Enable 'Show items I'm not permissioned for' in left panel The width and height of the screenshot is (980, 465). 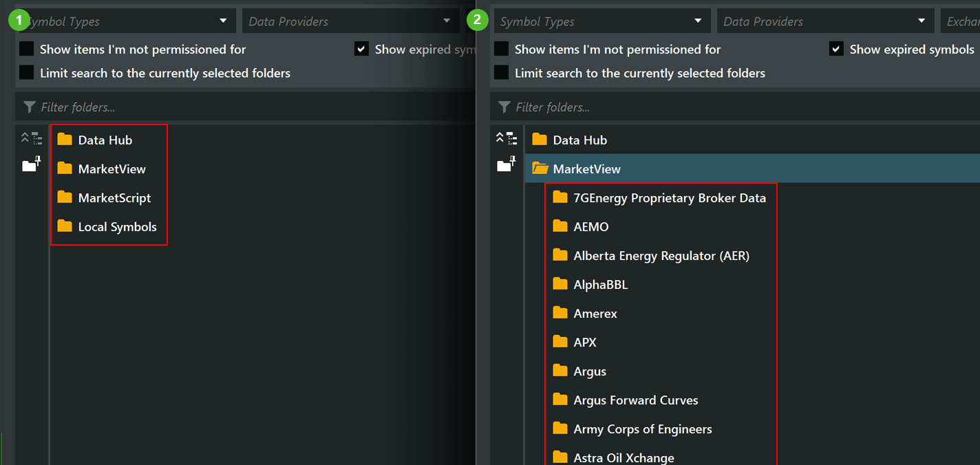click(x=27, y=50)
